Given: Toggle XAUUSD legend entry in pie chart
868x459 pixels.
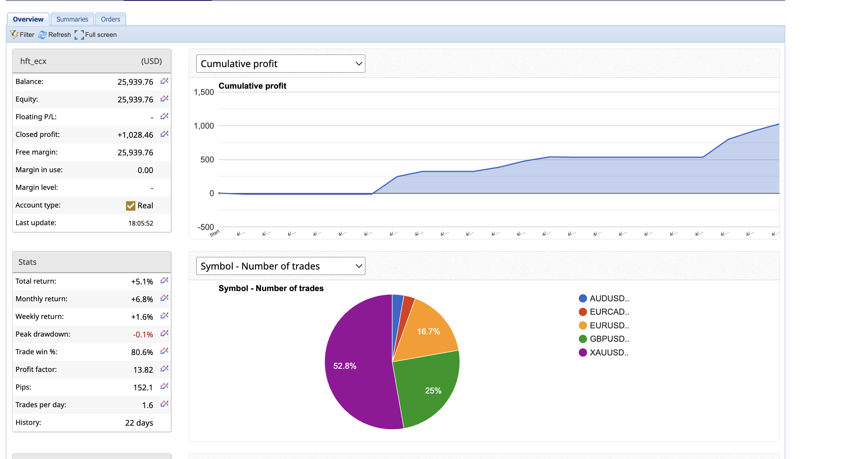Looking at the screenshot, I should (x=609, y=353).
